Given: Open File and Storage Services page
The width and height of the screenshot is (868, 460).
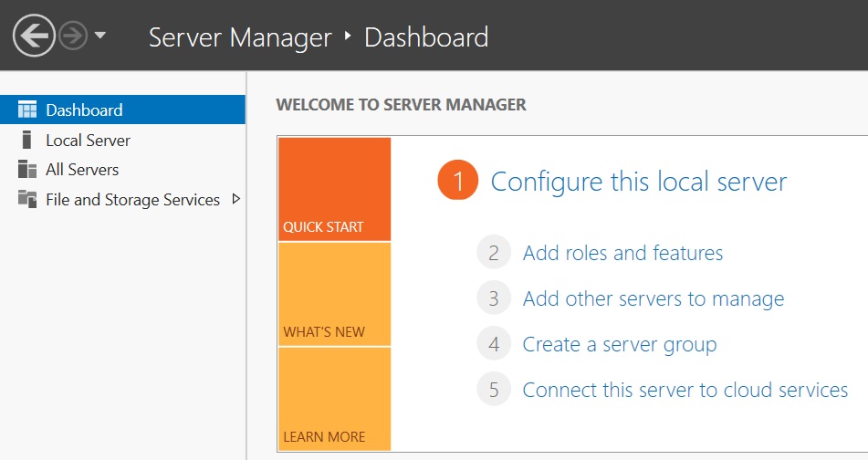Looking at the screenshot, I should (x=132, y=200).
